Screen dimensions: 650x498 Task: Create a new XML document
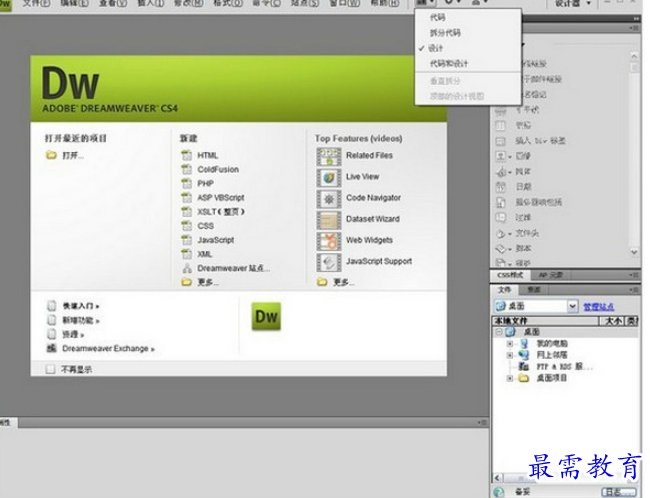pos(204,254)
